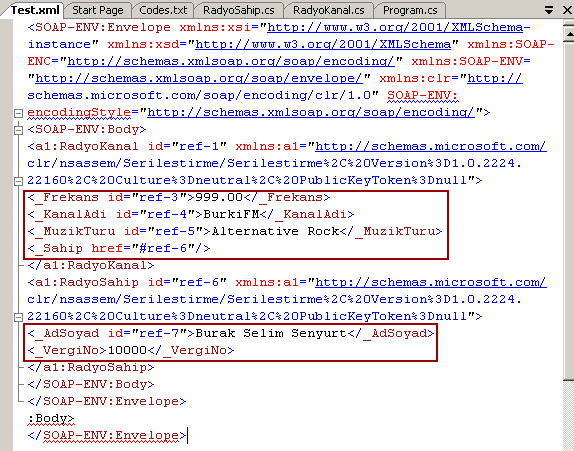Collapse the a1:RadyoKanal element outline
The height and width of the screenshot is (451, 574).
[x=18, y=181]
